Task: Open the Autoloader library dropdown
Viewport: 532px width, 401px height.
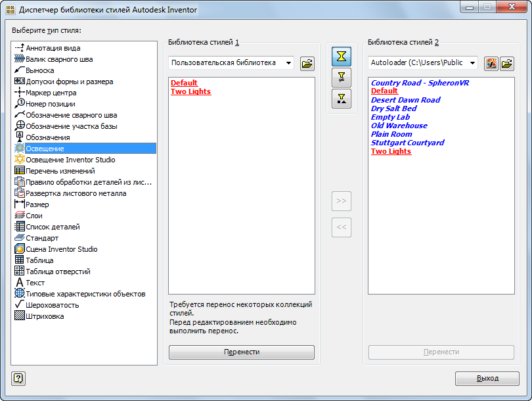Action: [x=472, y=63]
